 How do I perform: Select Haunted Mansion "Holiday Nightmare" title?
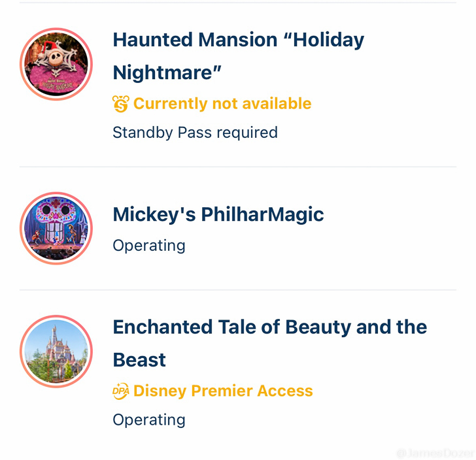tap(238, 56)
